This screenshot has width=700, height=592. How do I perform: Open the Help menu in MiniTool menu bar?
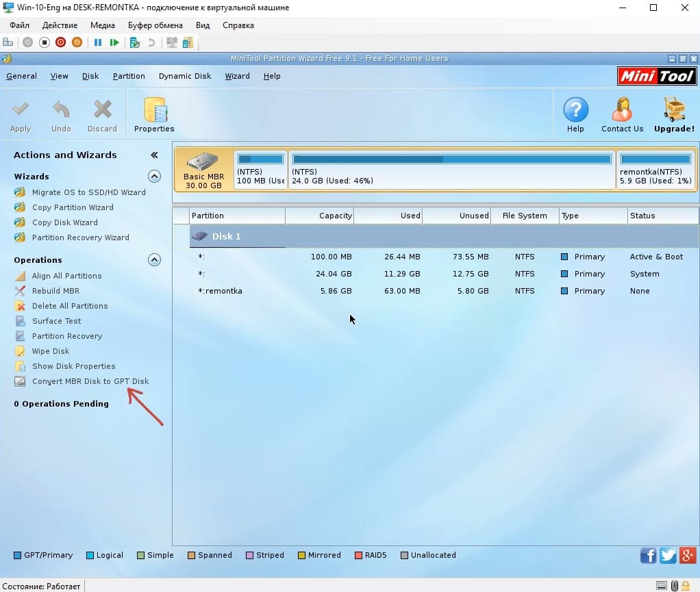coord(272,76)
